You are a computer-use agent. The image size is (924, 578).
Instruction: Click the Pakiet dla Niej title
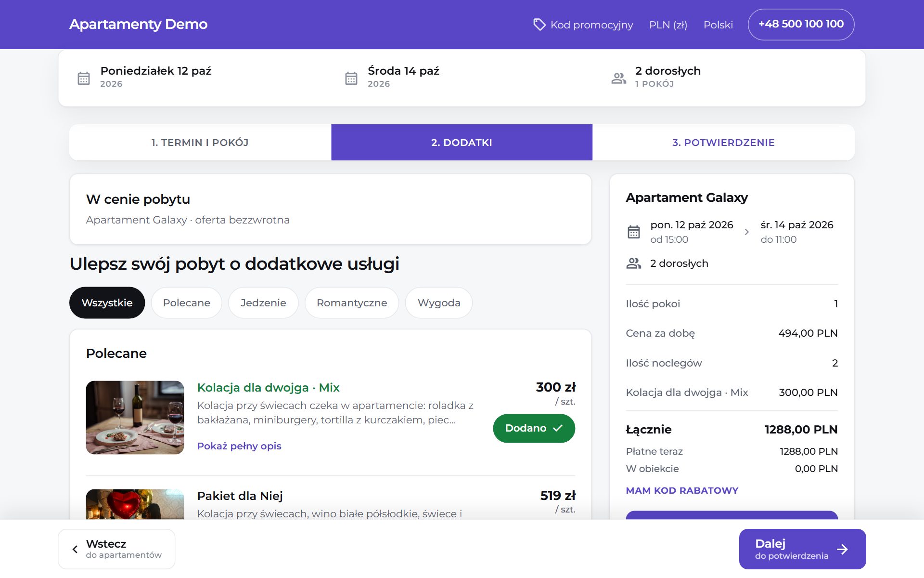point(240,496)
